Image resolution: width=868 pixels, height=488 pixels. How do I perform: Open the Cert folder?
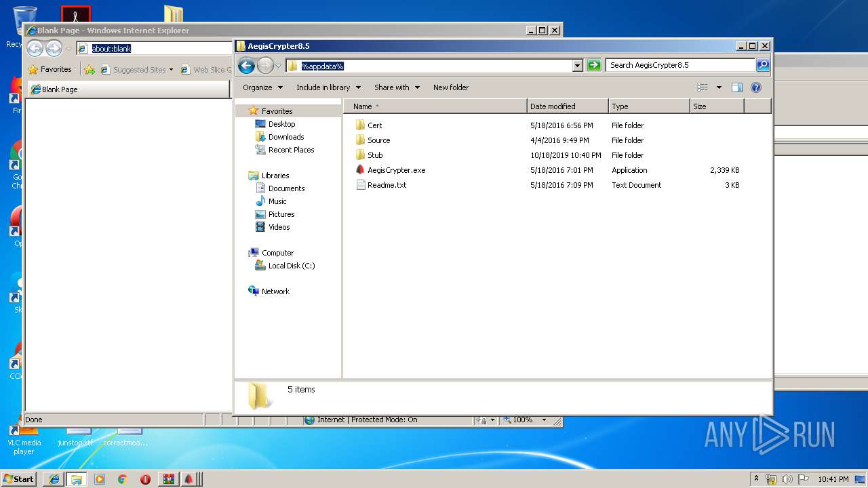coord(375,125)
